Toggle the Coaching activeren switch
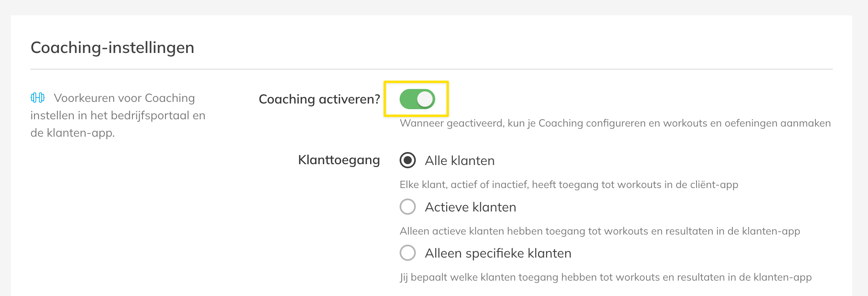Screen dimensions: 868x296 point(417,99)
